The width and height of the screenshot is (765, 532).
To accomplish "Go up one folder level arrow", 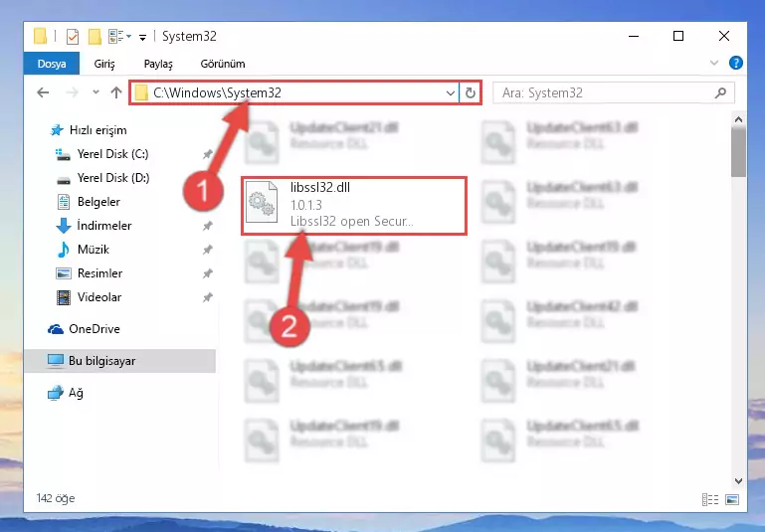I will pos(116,92).
